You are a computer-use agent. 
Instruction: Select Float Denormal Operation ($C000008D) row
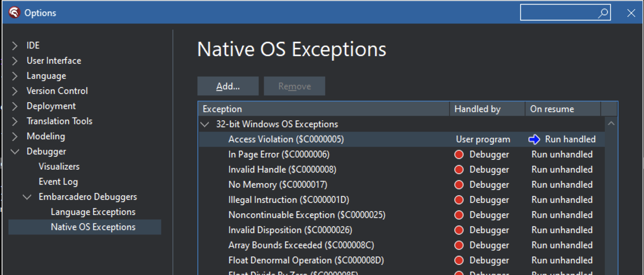click(x=401, y=260)
